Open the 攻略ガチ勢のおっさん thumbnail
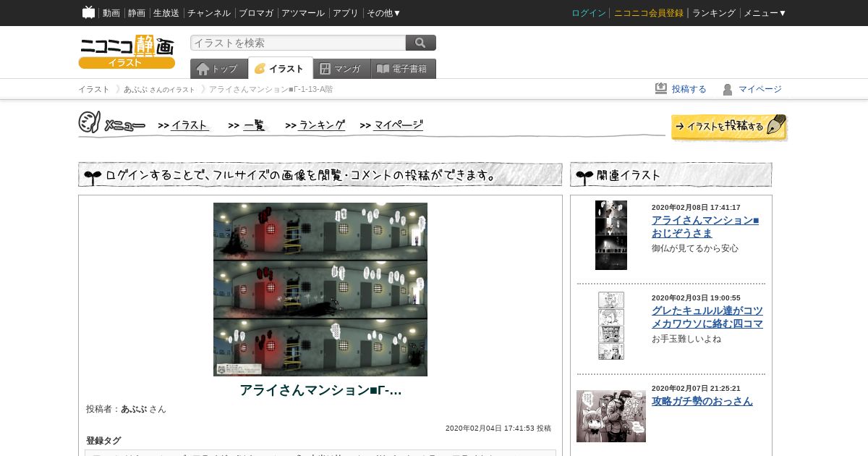 tap(611, 416)
